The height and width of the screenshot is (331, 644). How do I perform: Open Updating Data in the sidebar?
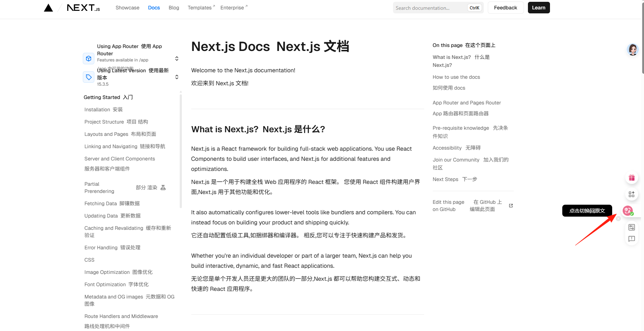pos(112,216)
